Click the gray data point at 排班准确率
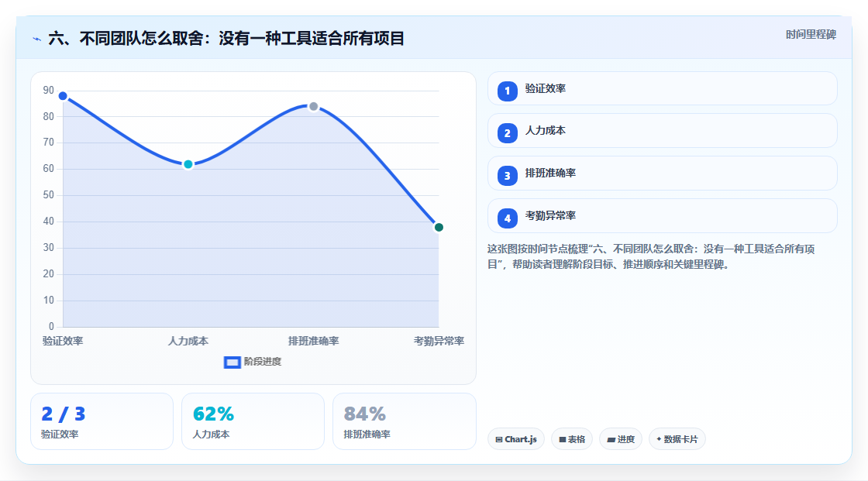Screen dimensions: 868x481 [x=313, y=106]
